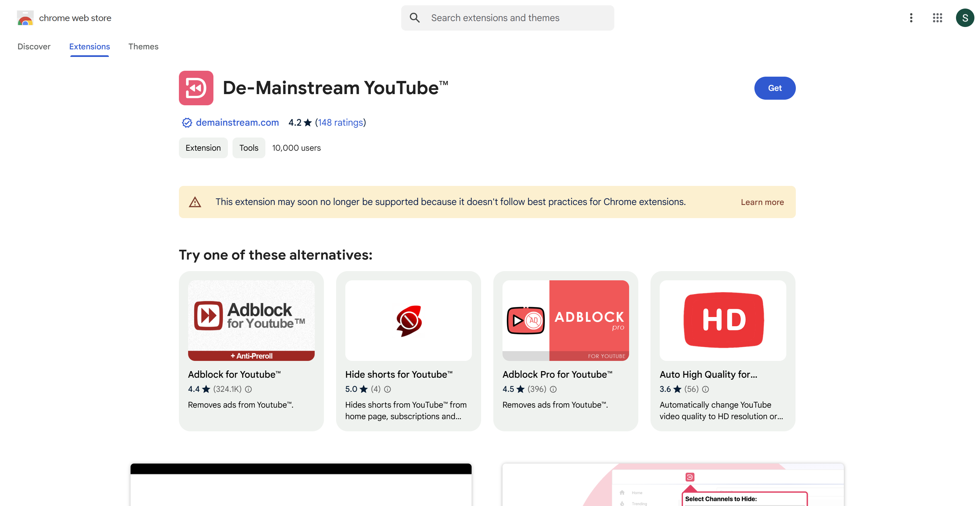Viewport: 980px width, 506px height.
Task: Open the 'Select Channels to Hide' screenshot preview
Action: pos(673,485)
